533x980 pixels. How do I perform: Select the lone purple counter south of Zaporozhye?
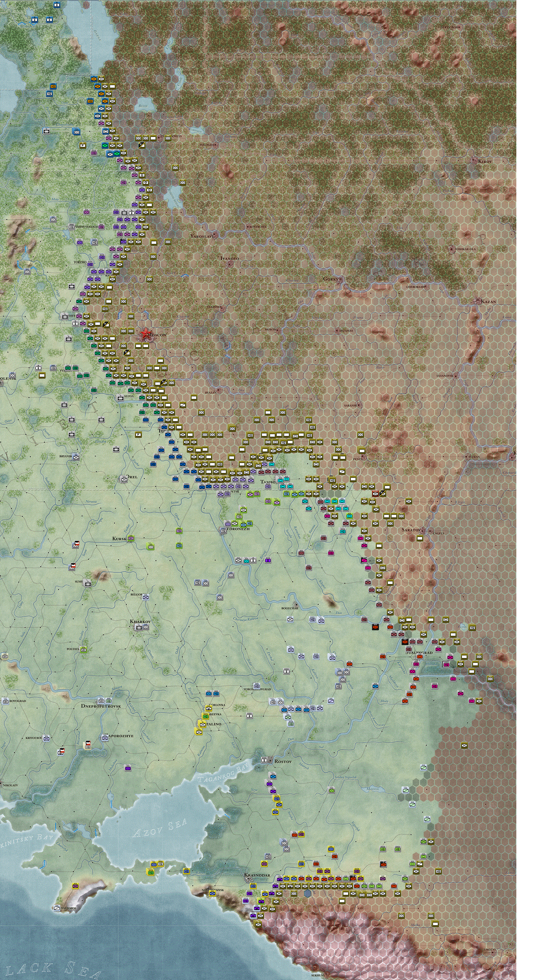point(128,768)
